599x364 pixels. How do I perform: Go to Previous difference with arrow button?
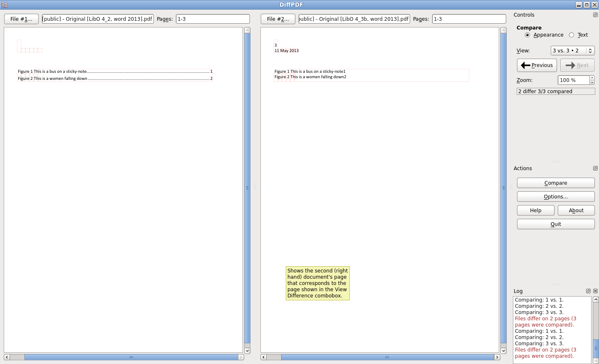point(537,65)
